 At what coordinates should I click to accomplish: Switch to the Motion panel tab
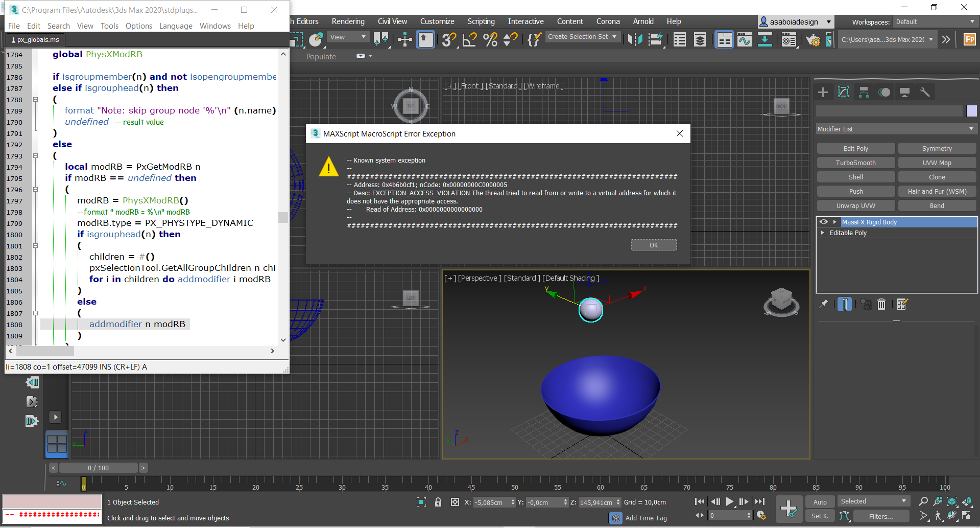(x=884, y=92)
